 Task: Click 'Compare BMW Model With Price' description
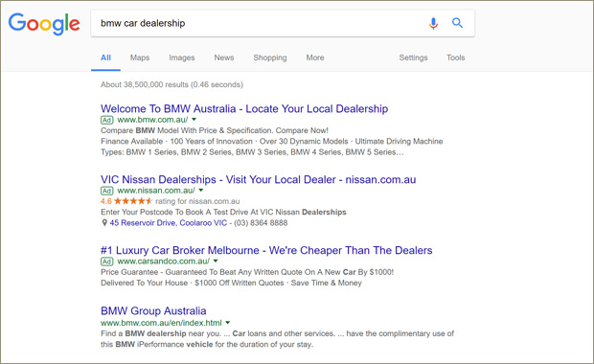(215, 130)
